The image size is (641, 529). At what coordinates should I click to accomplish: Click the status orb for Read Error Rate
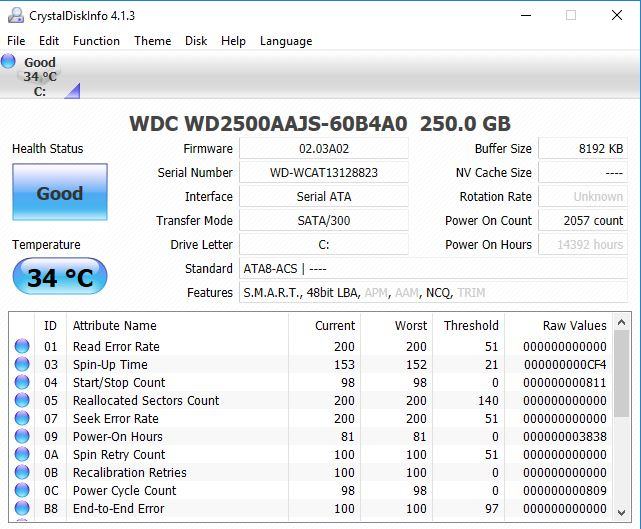click(22, 346)
